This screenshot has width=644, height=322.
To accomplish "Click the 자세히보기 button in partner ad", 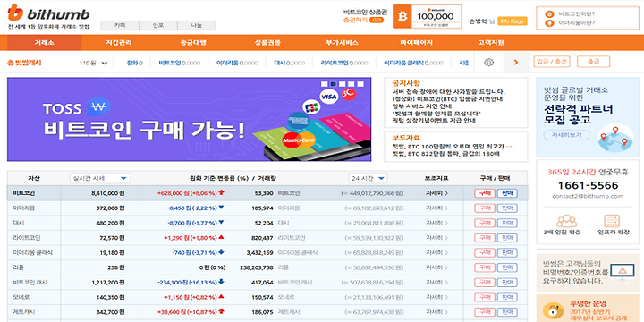I will pyautogui.click(x=566, y=135).
